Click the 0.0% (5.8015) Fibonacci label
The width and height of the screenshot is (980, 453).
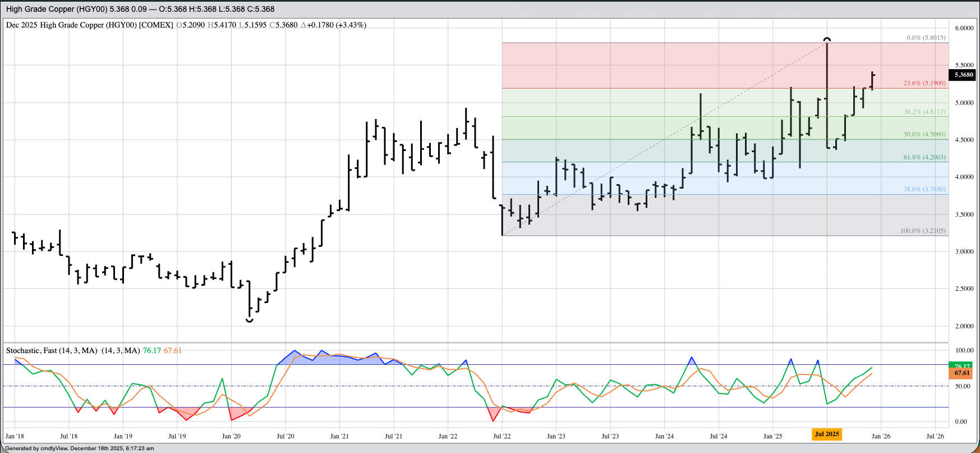[x=926, y=38]
